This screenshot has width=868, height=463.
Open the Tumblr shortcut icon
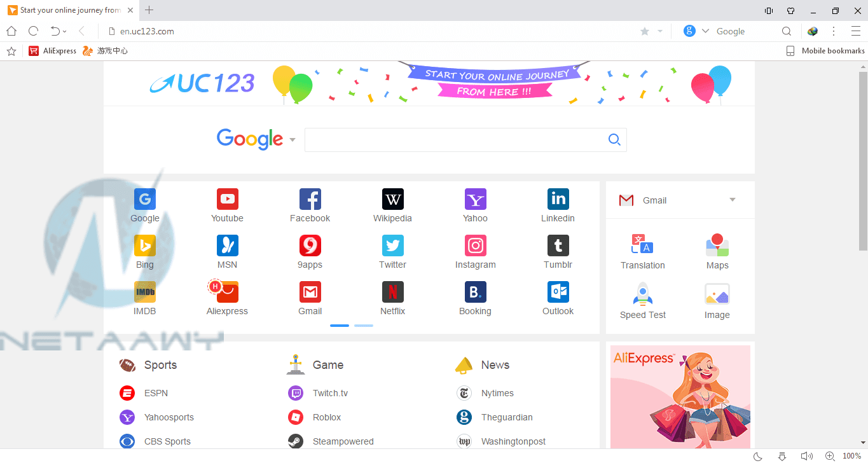(558, 245)
